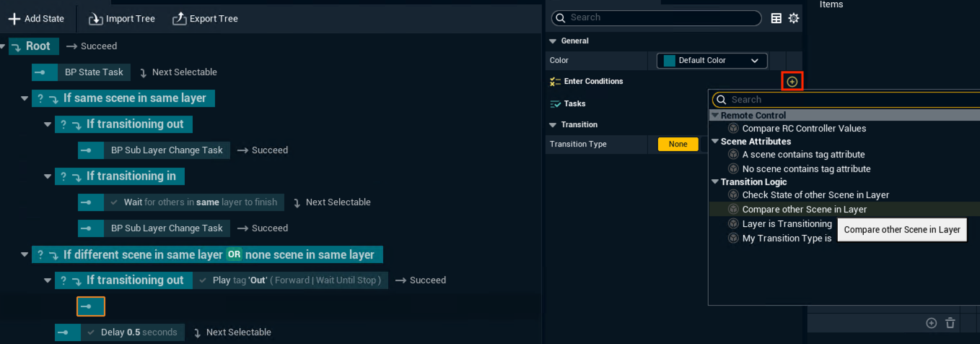This screenshot has height=344, width=980.
Task: Collapse the Transition section in details
Action: click(554, 125)
